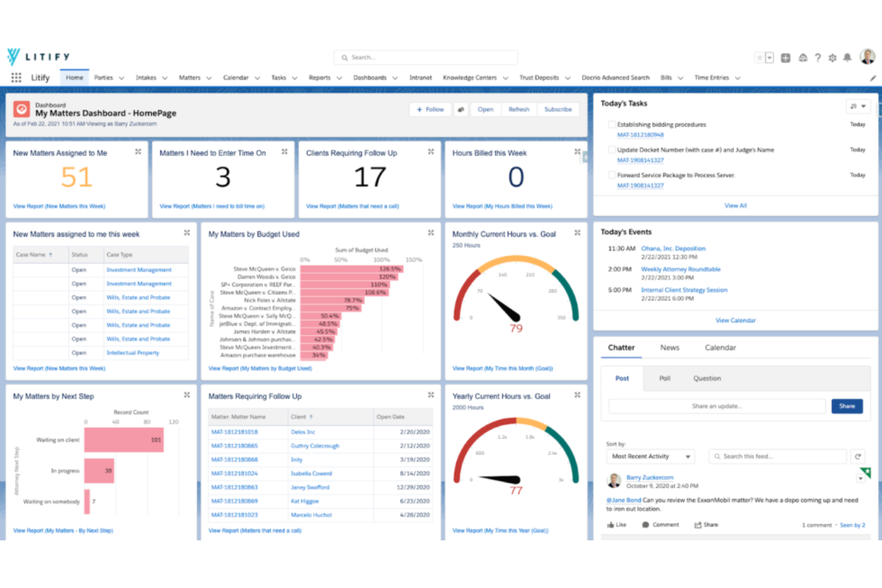Switch to the News tab in Chatter
This screenshot has width=882, height=588.
(x=669, y=347)
